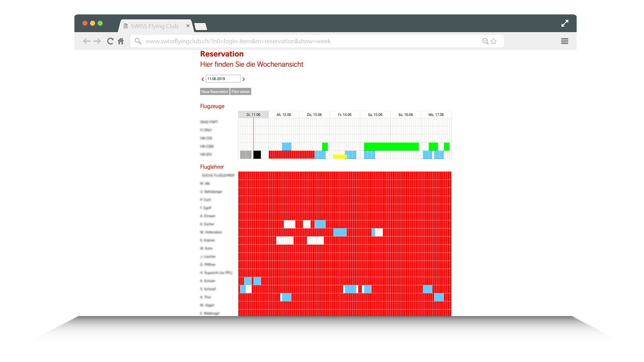Go to next week with right chevron
This screenshot has height=362, width=644.
pos(244,79)
